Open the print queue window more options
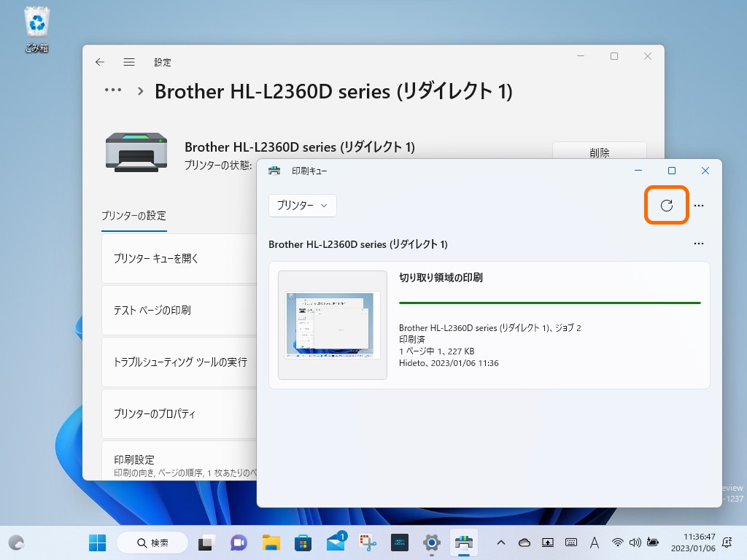 (x=698, y=206)
